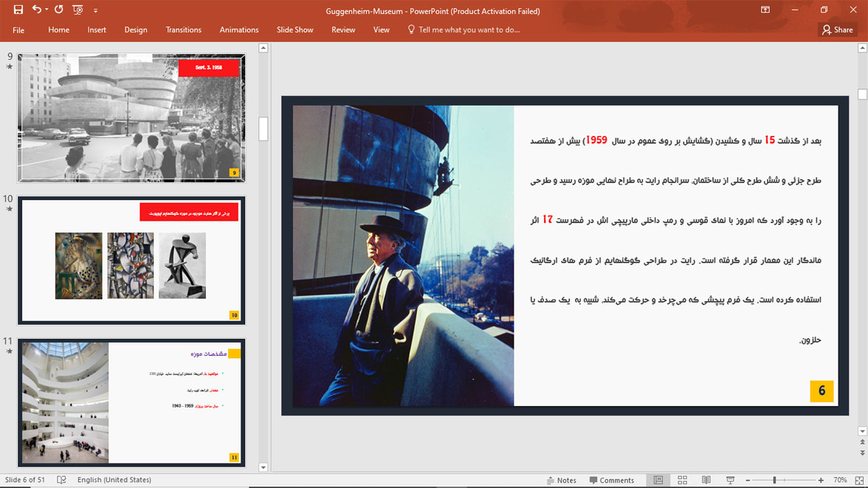Switch to Normal view icon
Screen dimensions: 868x488
pos(658,480)
